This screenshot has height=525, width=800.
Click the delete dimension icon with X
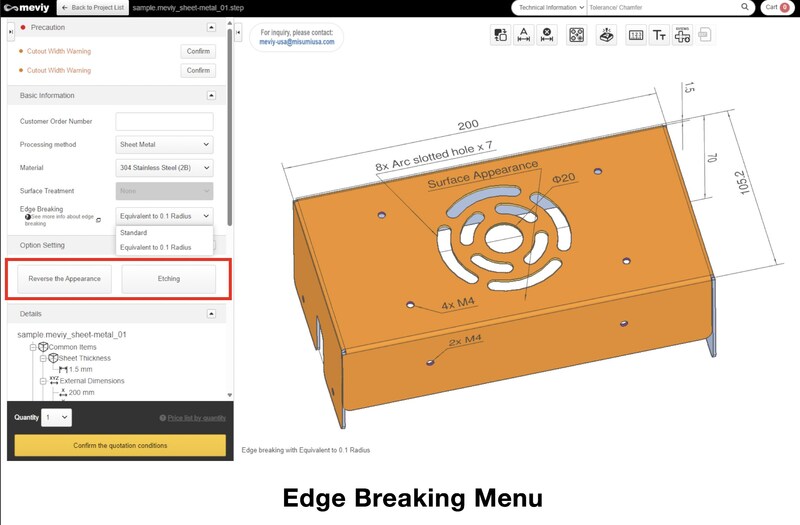point(547,35)
